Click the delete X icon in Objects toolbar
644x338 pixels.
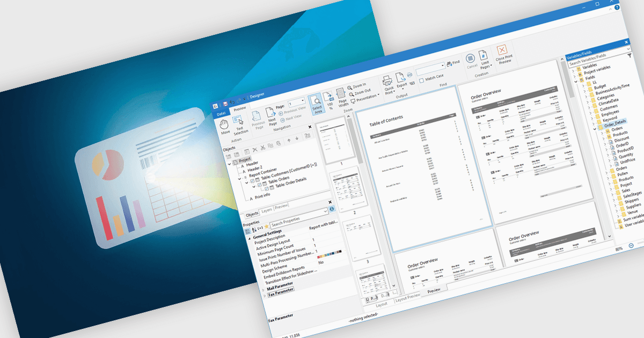point(254,149)
